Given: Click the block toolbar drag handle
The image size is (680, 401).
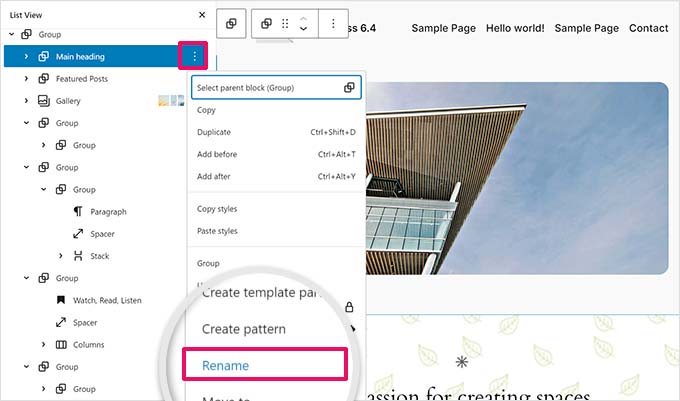Looking at the screenshot, I should pos(286,23).
